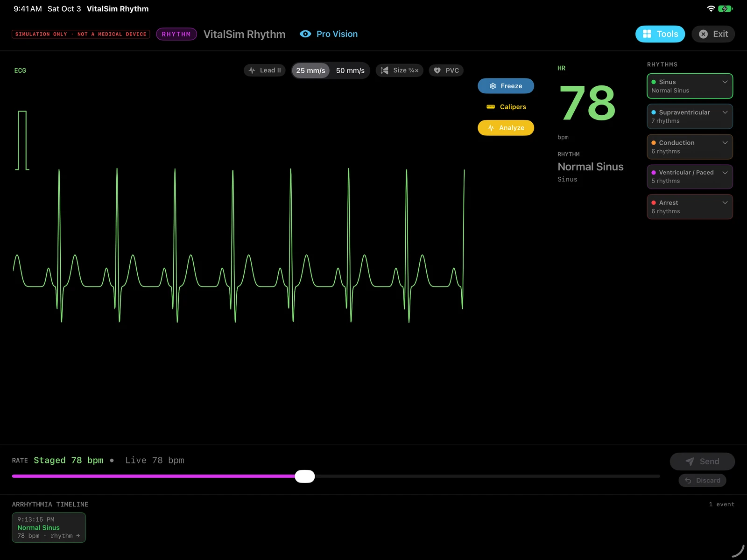Click the Analyze button

pos(506,128)
